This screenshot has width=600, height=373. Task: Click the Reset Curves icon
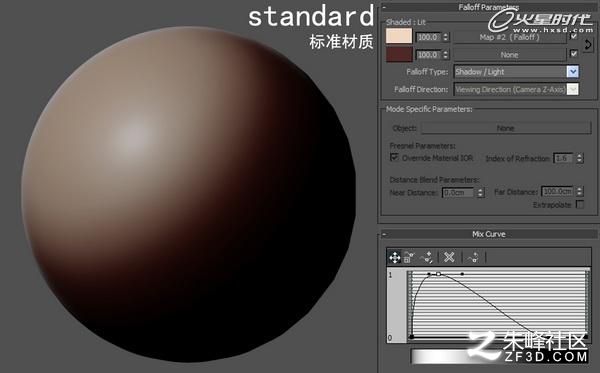tap(473, 257)
